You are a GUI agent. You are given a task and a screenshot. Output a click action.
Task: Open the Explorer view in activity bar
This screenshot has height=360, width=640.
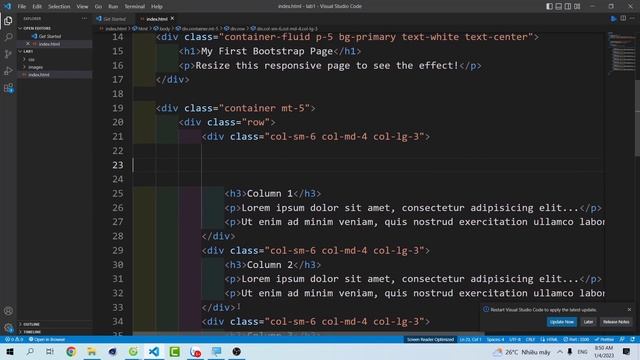point(8,21)
